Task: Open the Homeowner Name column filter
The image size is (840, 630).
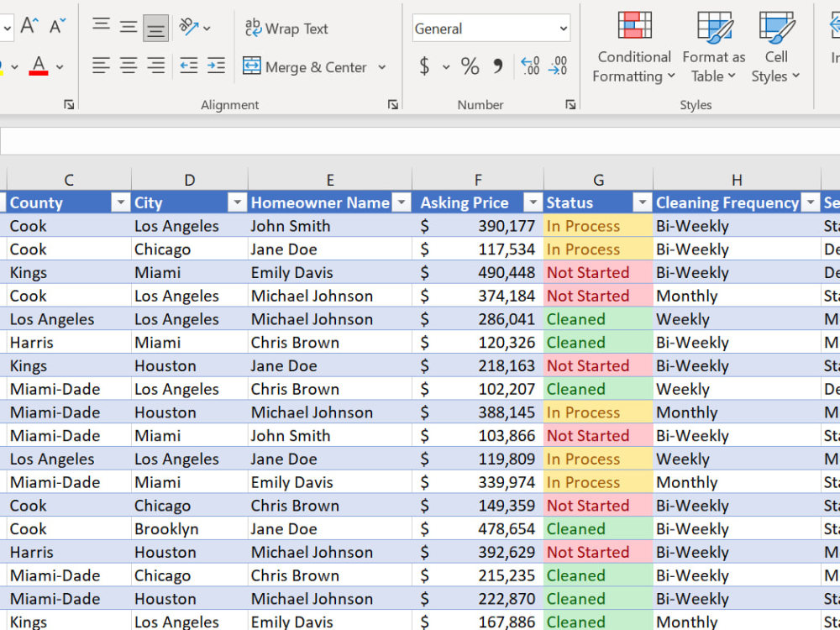Action: point(402,202)
